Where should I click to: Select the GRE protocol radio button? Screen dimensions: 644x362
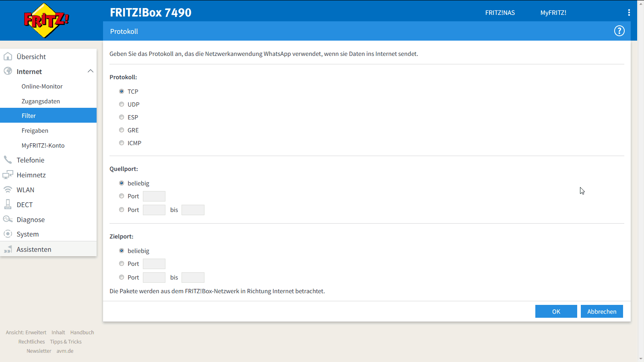pos(122,130)
